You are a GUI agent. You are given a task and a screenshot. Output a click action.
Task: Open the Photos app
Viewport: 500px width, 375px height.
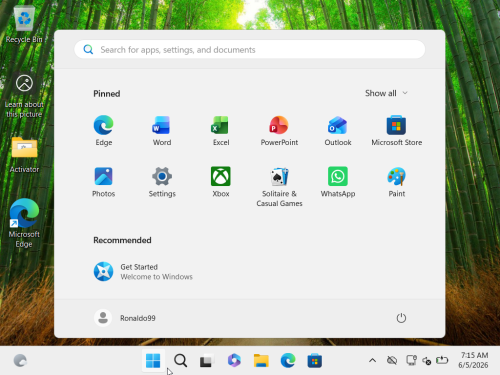[x=104, y=182]
